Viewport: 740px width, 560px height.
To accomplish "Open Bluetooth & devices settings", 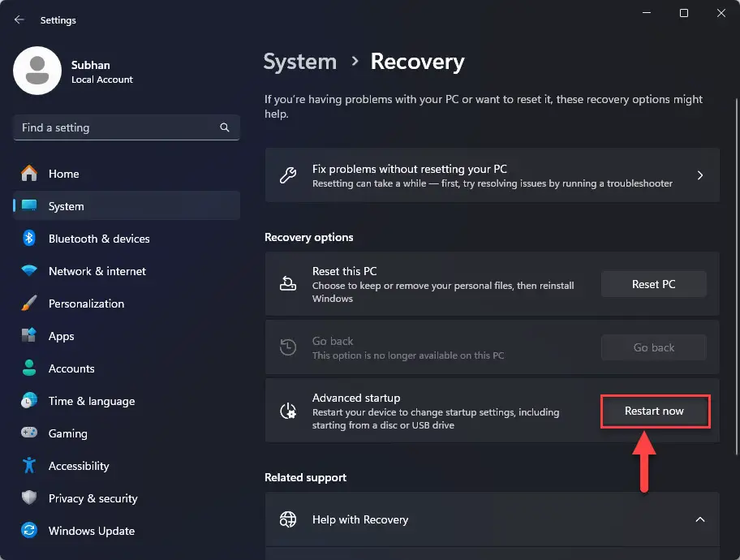I will point(101,239).
